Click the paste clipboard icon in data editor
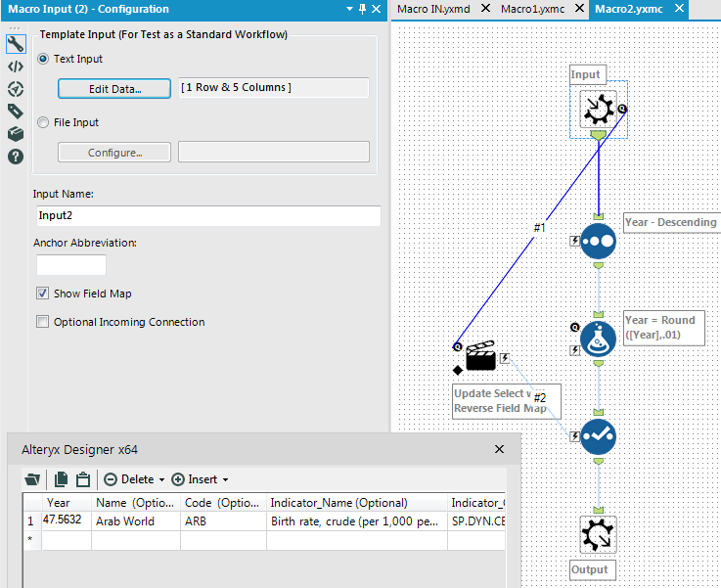The height and width of the screenshot is (588, 721). click(83, 479)
